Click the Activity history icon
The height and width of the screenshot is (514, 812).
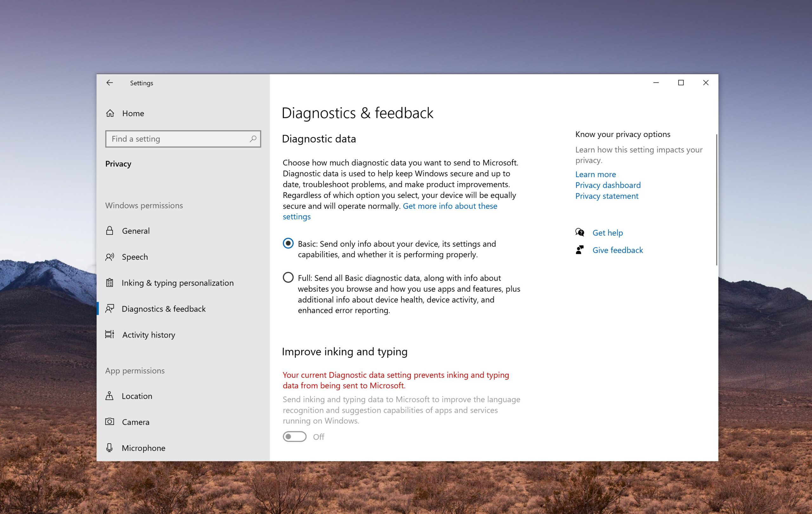point(110,334)
